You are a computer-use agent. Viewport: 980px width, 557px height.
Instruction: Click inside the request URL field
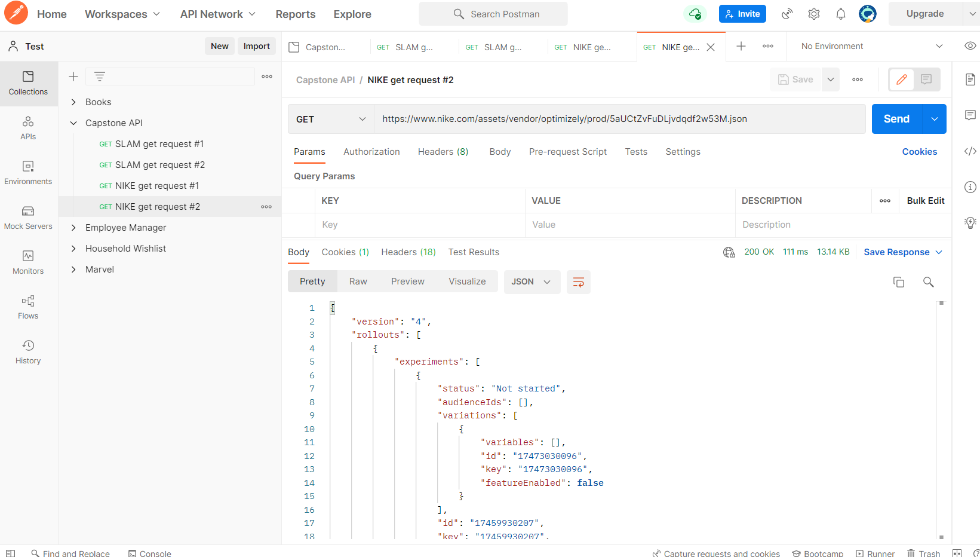coord(597,119)
